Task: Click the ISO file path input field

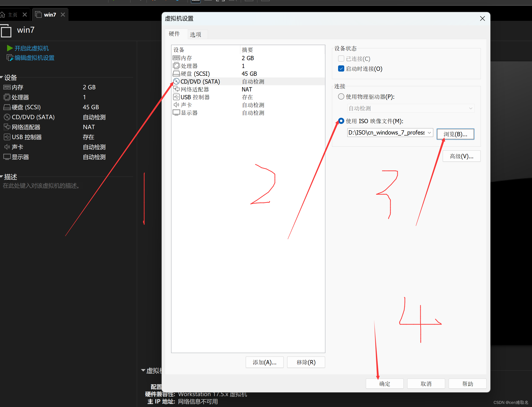Action: click(x=386, y=132)
